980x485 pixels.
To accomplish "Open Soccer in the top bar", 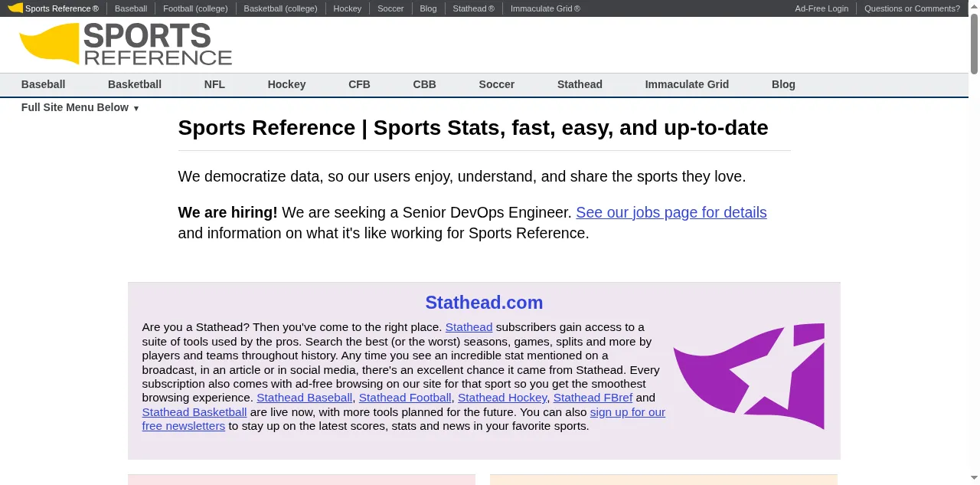I will tap(390, 8).
